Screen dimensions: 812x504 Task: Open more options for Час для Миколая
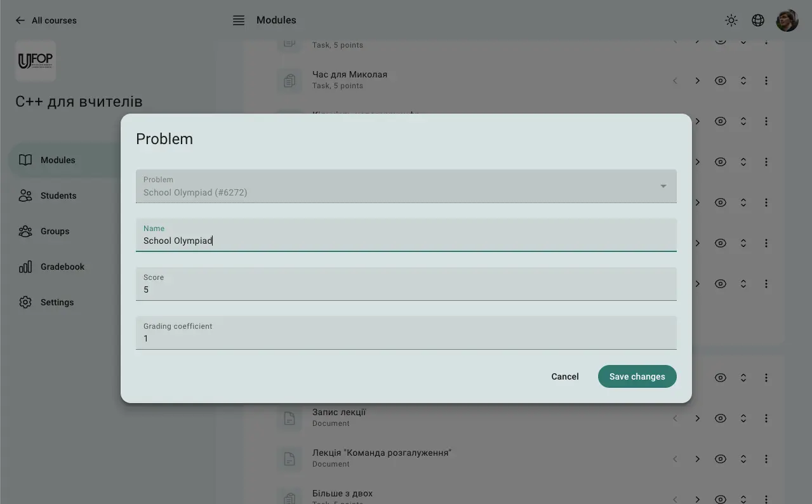tap(766, 81)
